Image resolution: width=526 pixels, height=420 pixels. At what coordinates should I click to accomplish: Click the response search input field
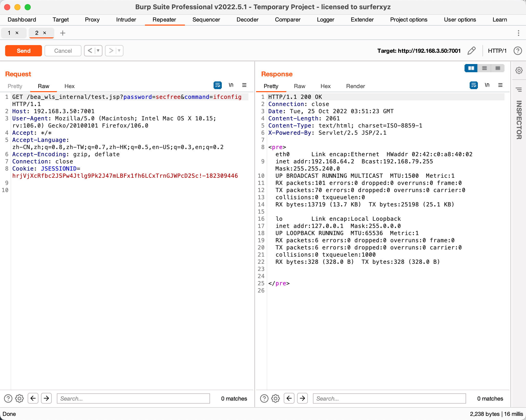tap(389, 398)
